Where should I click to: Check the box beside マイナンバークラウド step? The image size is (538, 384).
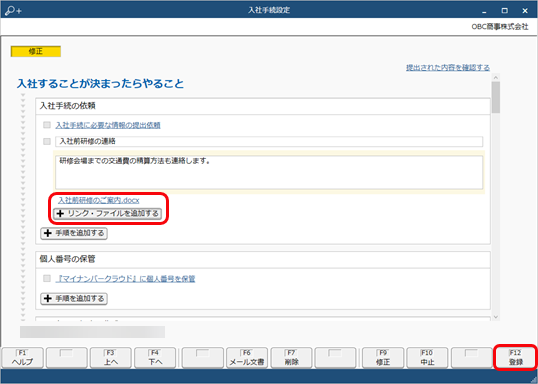(x=47, y=279)
